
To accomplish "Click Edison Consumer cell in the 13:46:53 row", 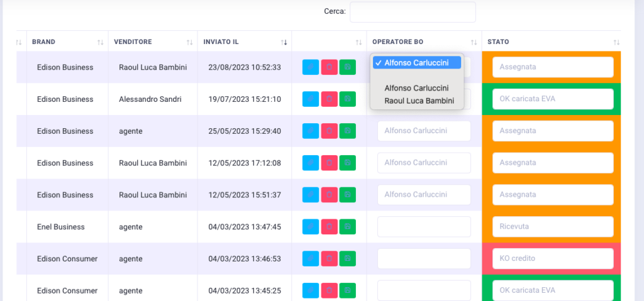I will [x=67, y=259].
